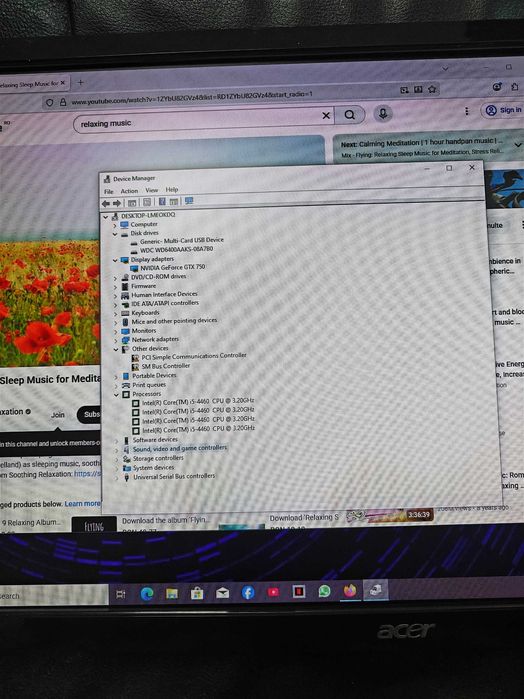Select PCI Simple Communications Controller entry
Viewport: 524px width, 699px height.
tap(194, 357)
